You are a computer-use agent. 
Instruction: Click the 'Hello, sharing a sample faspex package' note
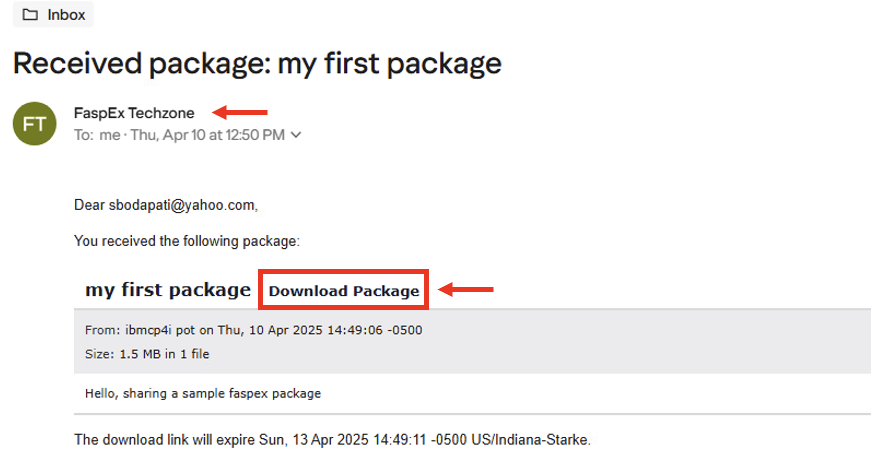tap(203, 394)
